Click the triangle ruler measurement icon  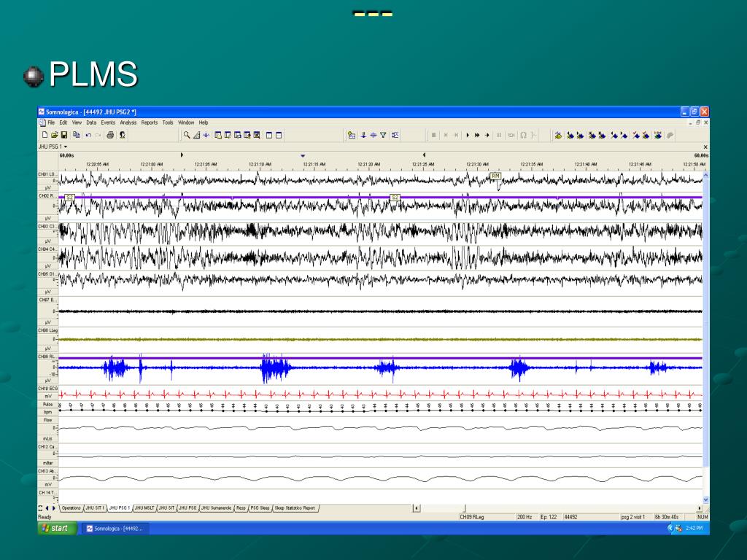coord(196,135)
